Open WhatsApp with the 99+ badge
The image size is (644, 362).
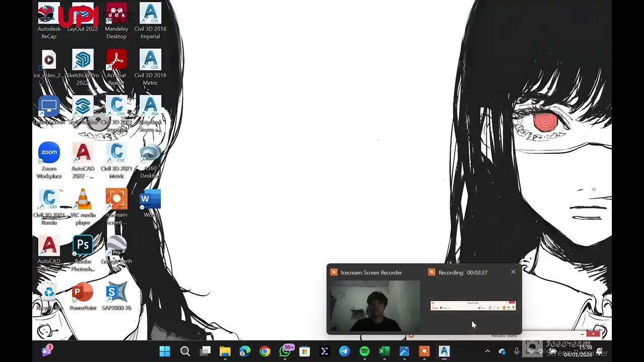coord(285,351)
